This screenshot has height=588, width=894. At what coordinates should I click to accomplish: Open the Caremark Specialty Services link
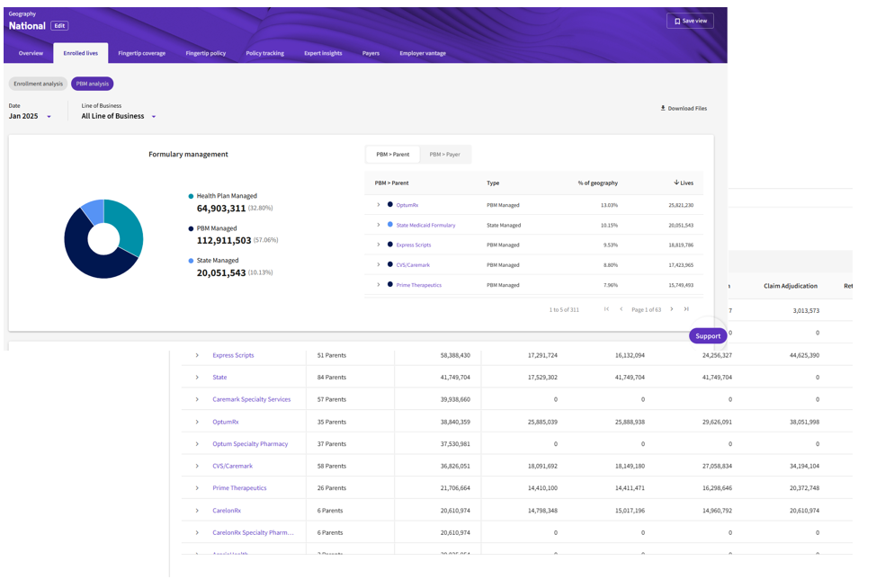(x=251, y=399)
